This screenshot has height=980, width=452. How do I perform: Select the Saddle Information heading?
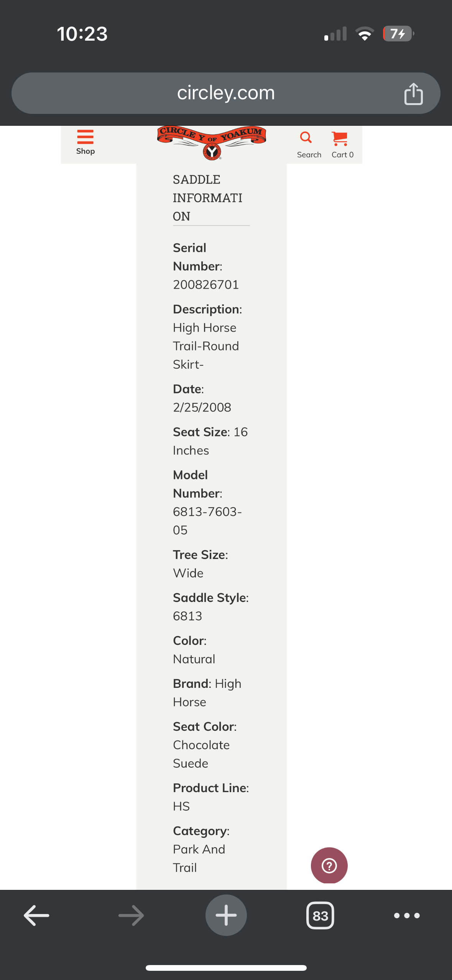207,198
